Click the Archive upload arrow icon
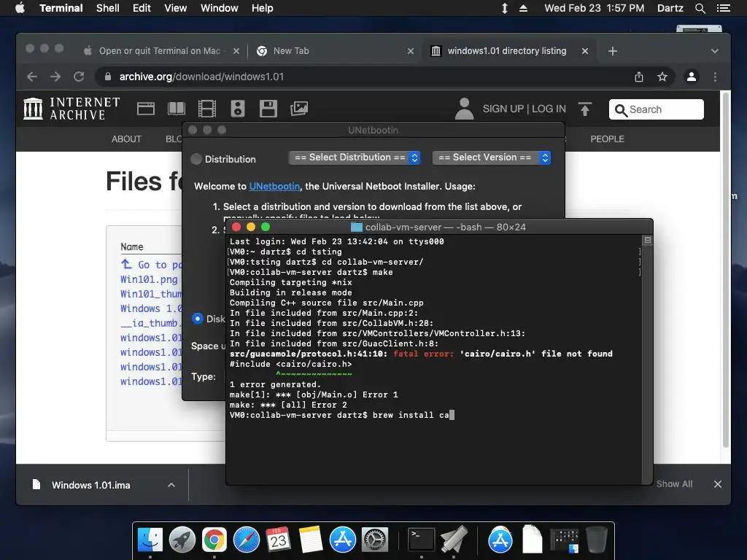Image resolution: width=747 pixels, height=560 pixels. (x=584, y=109)
